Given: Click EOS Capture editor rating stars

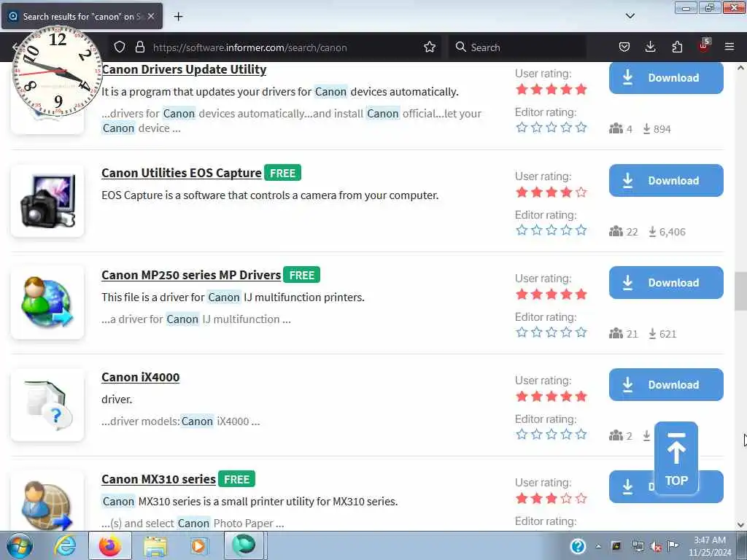Looking at the screenshot, I should (x=551, y=230).
